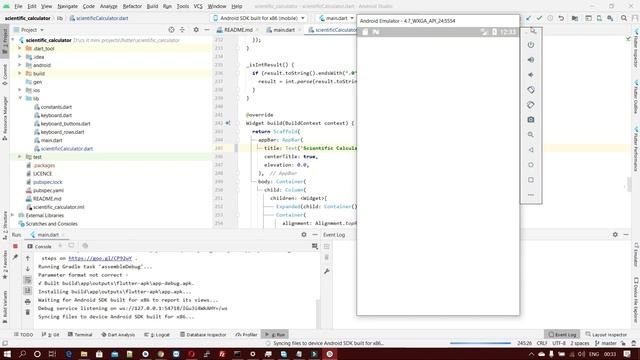Rotate emulator left with upper rotate icon
This screenshot has height=360, width=640.
pos(531,90)
